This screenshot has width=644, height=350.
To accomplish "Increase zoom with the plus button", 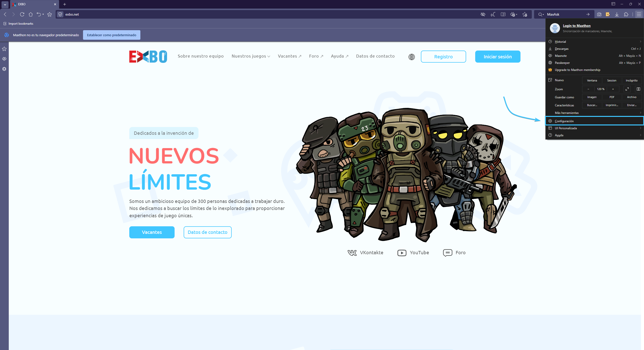I will pos(613,89).
